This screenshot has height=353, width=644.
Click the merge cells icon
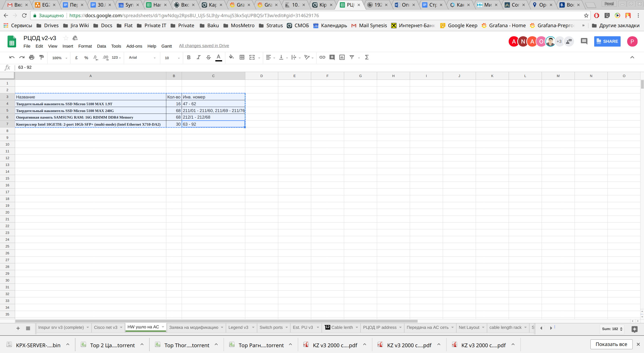coord(252,57)
